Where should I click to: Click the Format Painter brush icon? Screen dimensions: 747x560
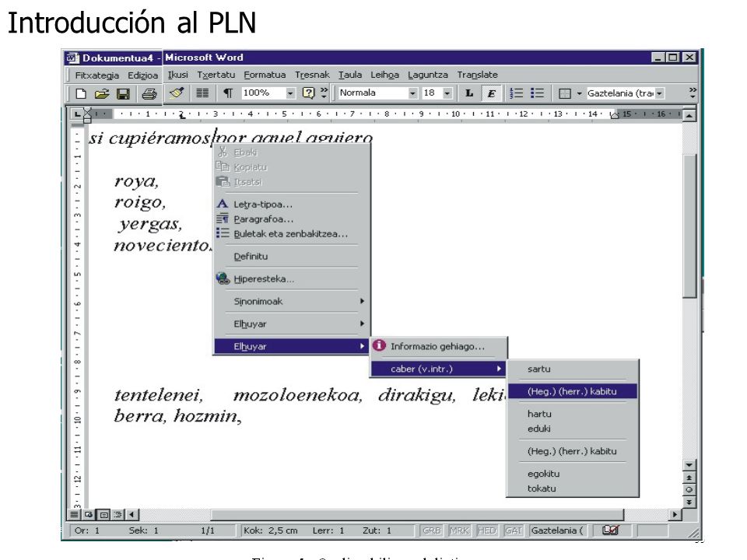click(177, 93)
